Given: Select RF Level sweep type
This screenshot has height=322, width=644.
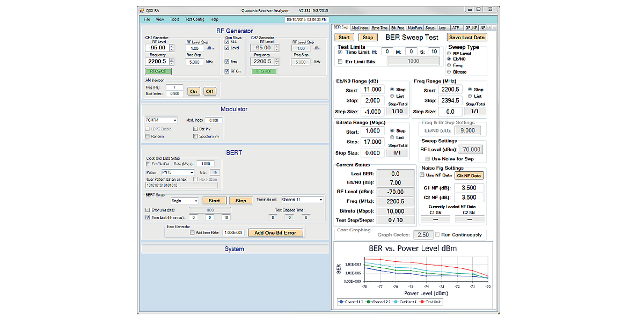Looking at the screenshot, I should pos(449,54).
